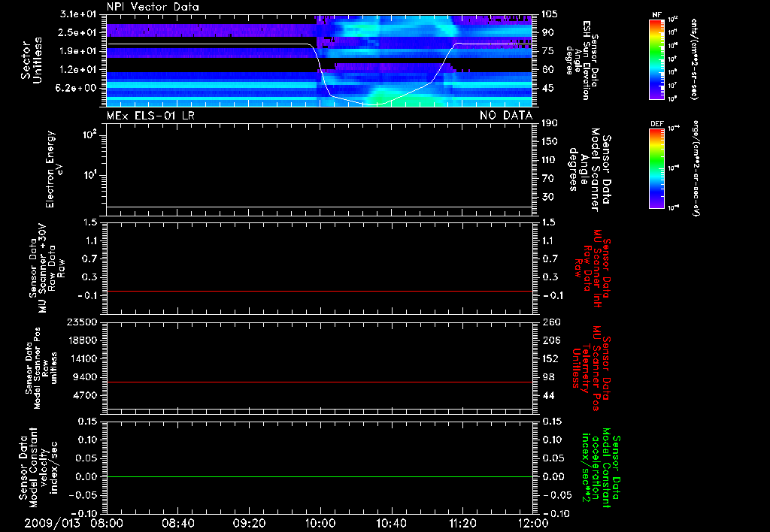Click the 'MEx ELS-01 LR' label
This screenshot has height=532, width=770.
150,116
